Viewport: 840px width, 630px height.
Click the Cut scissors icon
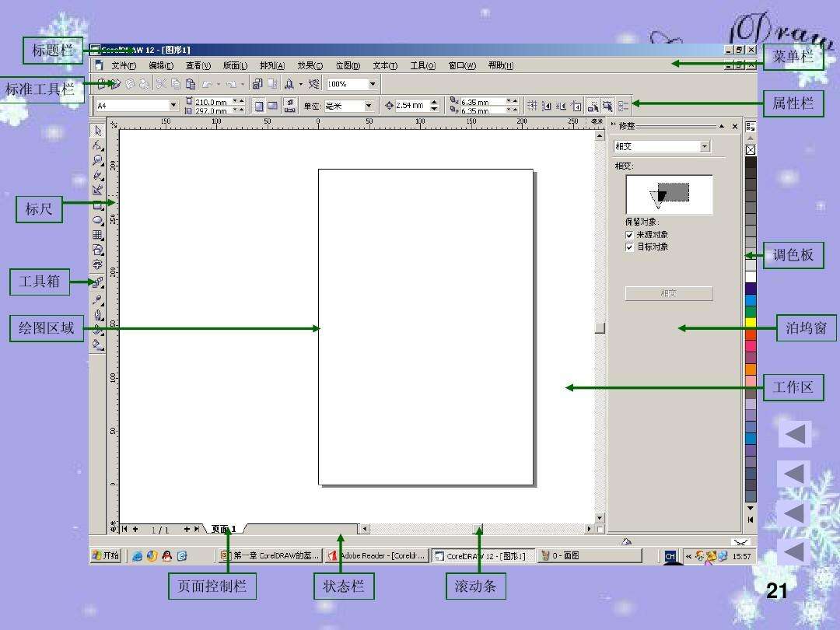(x=161, y=84)
